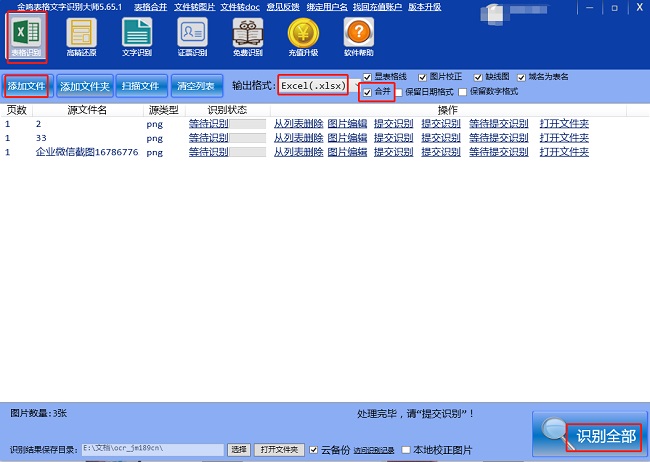Click 图片编辑 for 企业微信截图16786776

coord(347,152)
